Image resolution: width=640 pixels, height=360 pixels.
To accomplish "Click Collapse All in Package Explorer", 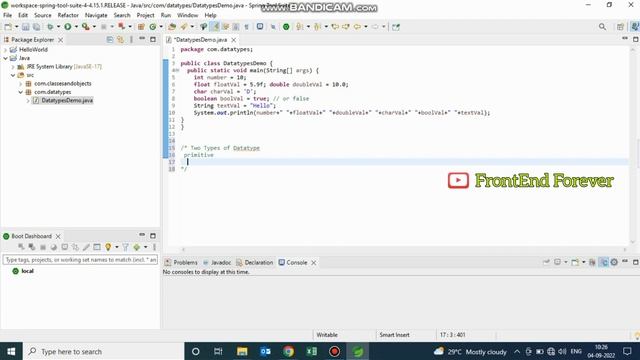I will [110, 40].
